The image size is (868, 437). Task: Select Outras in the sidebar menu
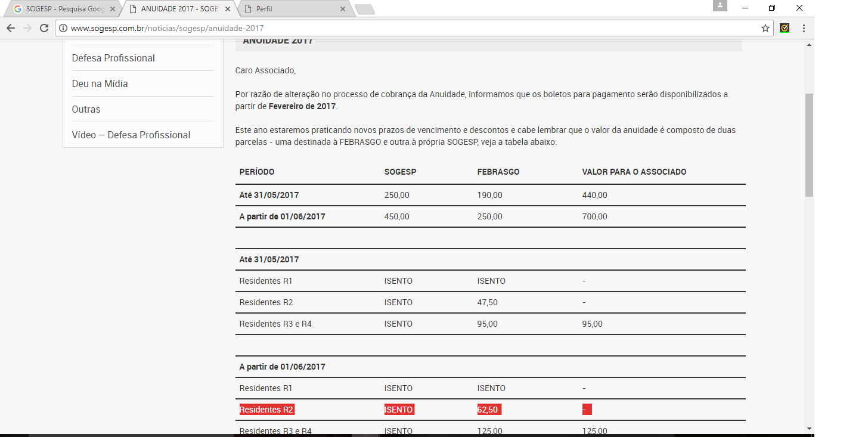[86, 109]
